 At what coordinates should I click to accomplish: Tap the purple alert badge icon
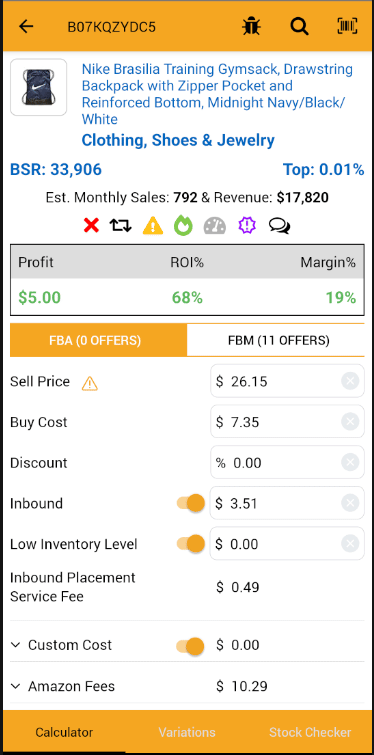(247, 225)
